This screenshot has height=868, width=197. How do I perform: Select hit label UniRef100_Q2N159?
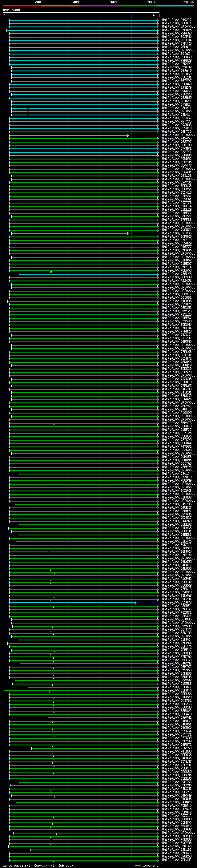(x=177, y=748)
